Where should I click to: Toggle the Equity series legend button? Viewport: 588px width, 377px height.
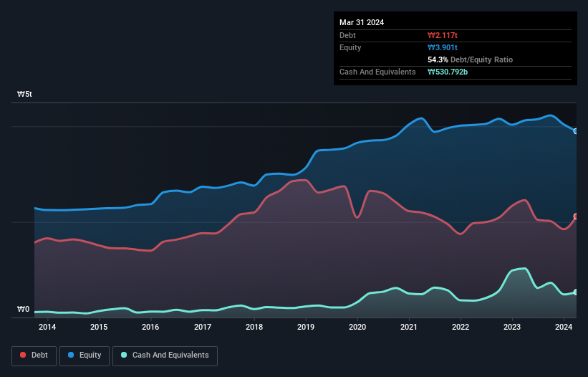[85, 355]
